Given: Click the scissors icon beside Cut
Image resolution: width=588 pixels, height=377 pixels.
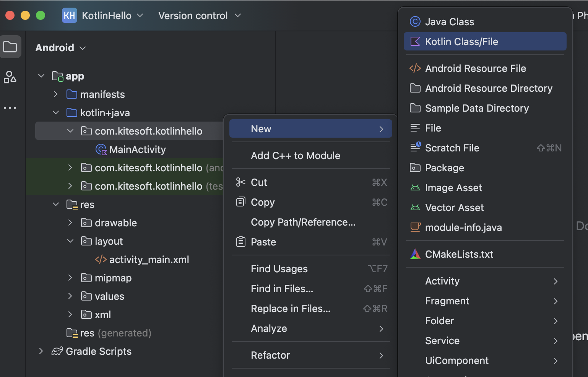Looking at the screenshot, I should (x=240, y=182).
